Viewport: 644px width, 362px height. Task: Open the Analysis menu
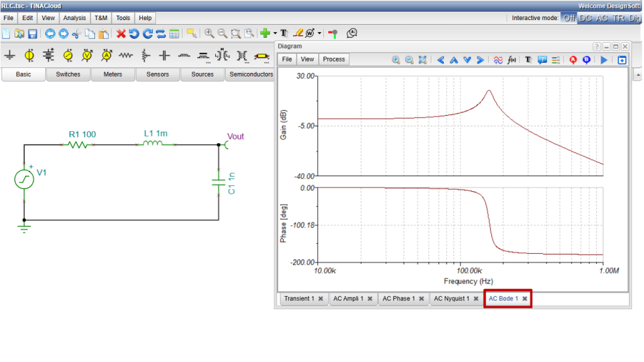(74, 18)
